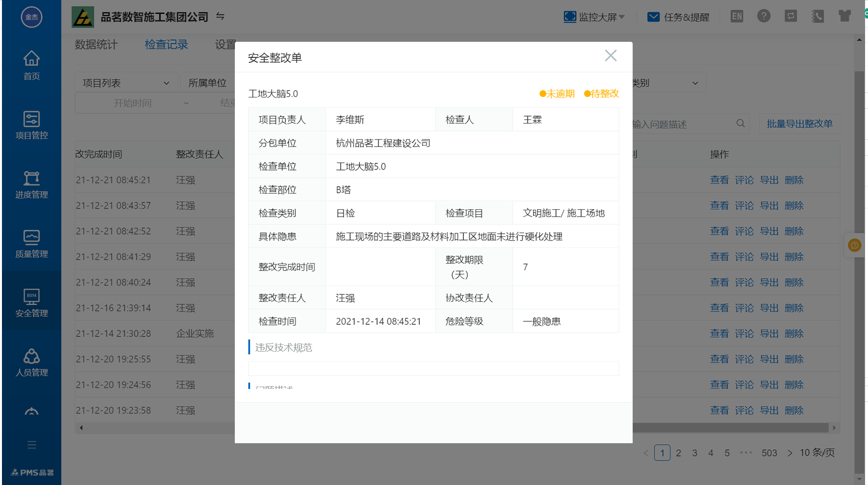Click the switch company arrows icon
Viewport: 868px width, 485px height.
click(x=220, y=16)
